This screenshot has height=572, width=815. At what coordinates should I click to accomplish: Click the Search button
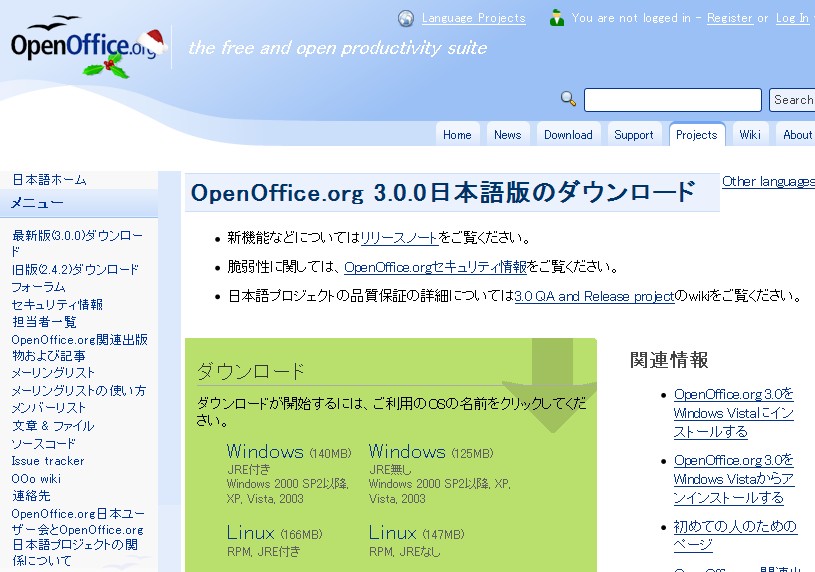pos(792,100)
